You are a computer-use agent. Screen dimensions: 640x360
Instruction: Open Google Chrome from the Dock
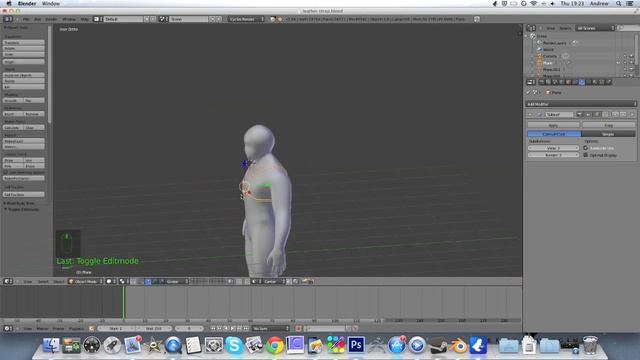tap(275, 345)
